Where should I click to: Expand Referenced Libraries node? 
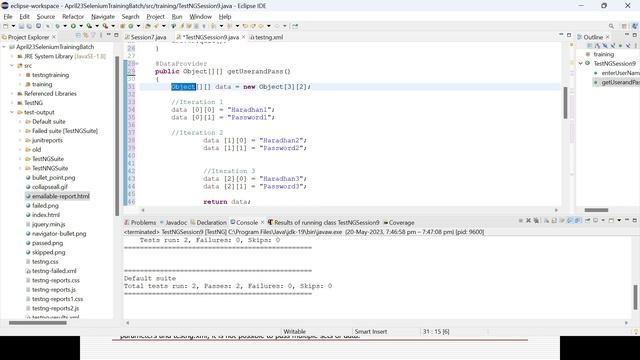tap(12, 93)
